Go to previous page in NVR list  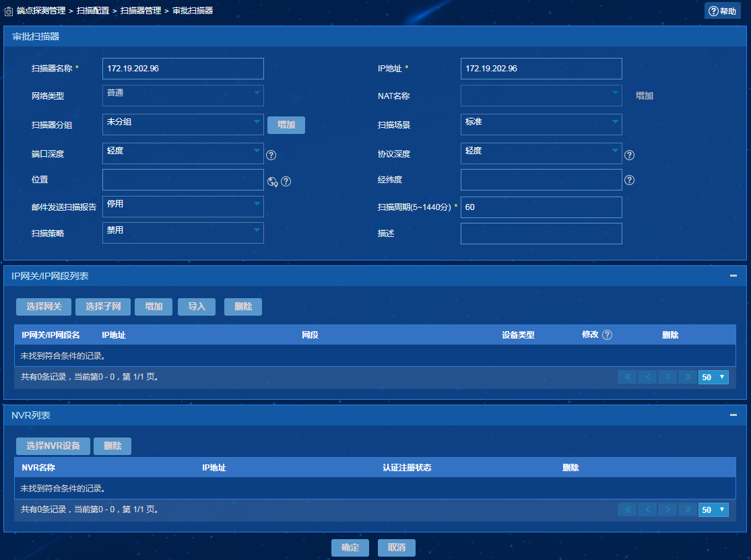(647, 510)
